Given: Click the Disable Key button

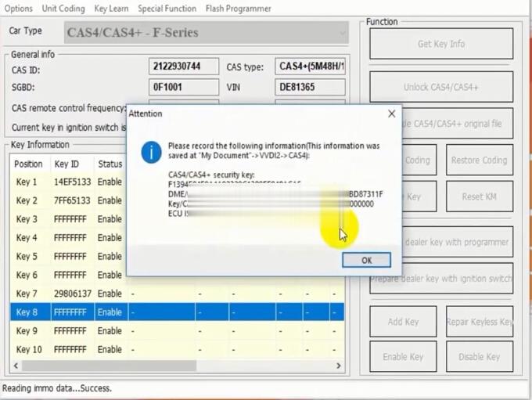Looking at the screenshot, I should point(479,357).
